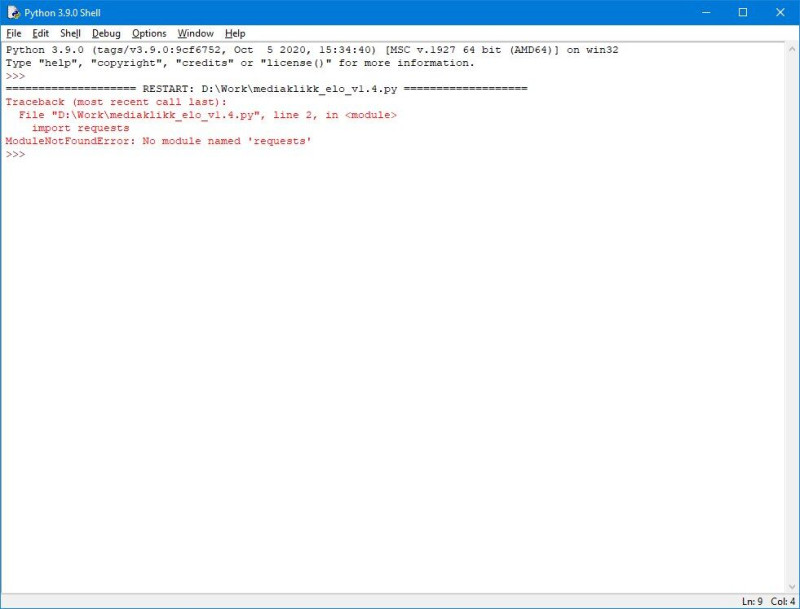The image size is (800, 609).
Task: Open the File menu
Action: coord(14,34)
